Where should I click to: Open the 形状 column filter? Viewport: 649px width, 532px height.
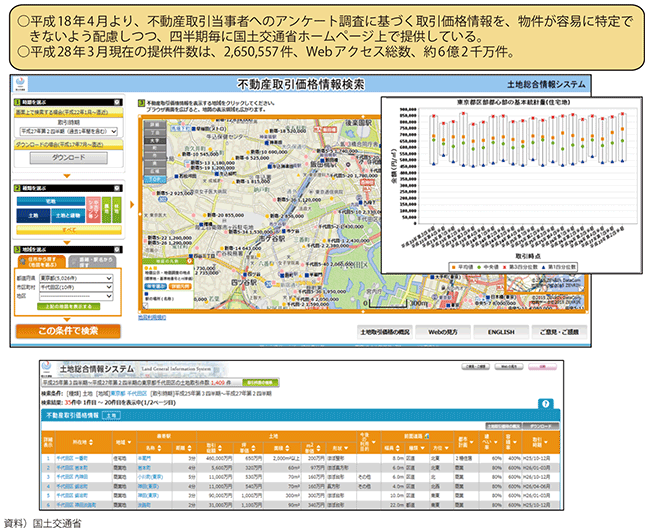(x=341, y=448)
